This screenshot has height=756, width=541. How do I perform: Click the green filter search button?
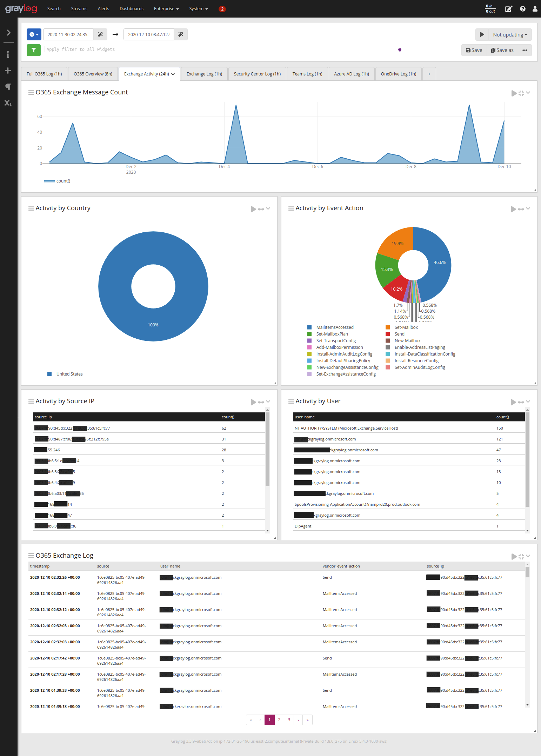click(x=34, y=50)
